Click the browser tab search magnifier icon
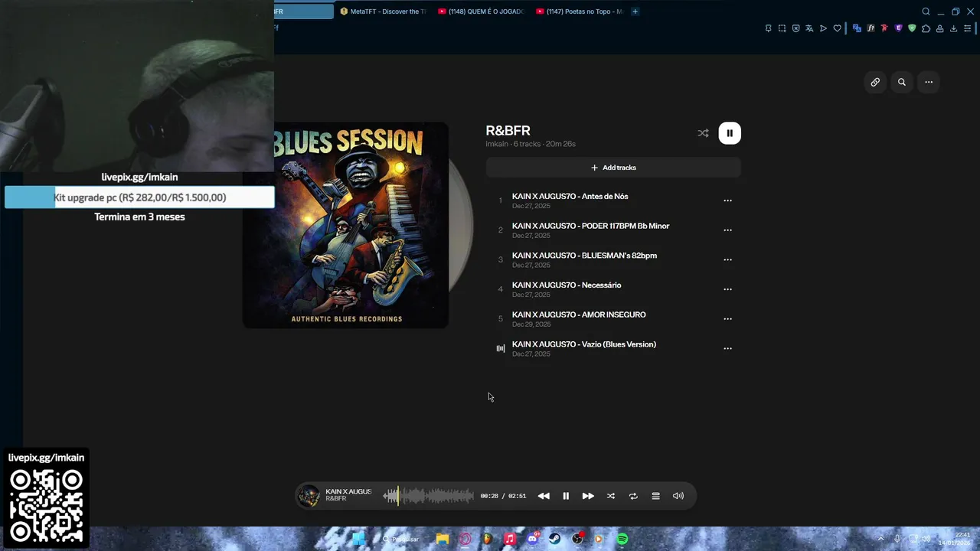 [926, 11]
